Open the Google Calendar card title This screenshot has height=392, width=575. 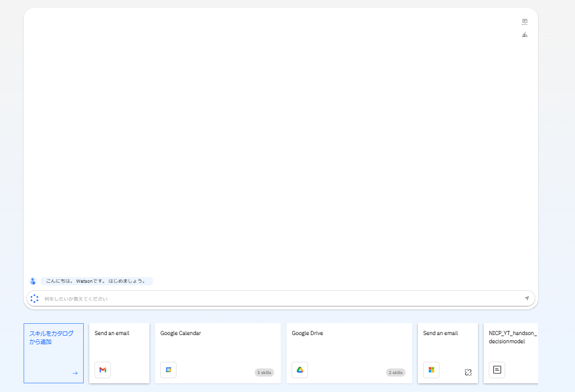pos(181,333)
